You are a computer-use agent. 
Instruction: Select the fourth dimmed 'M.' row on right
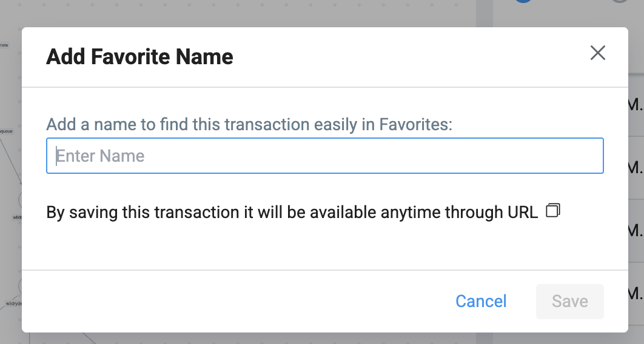click(636, 294)
